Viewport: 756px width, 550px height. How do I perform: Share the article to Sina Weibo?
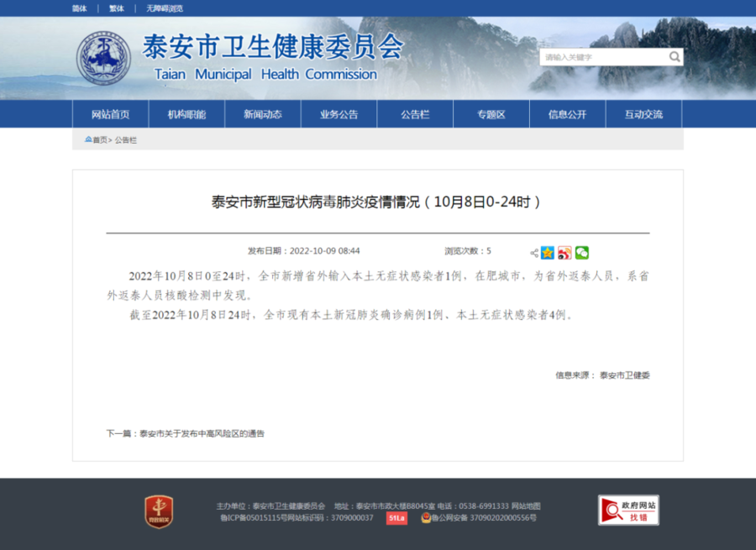[564, 253]
